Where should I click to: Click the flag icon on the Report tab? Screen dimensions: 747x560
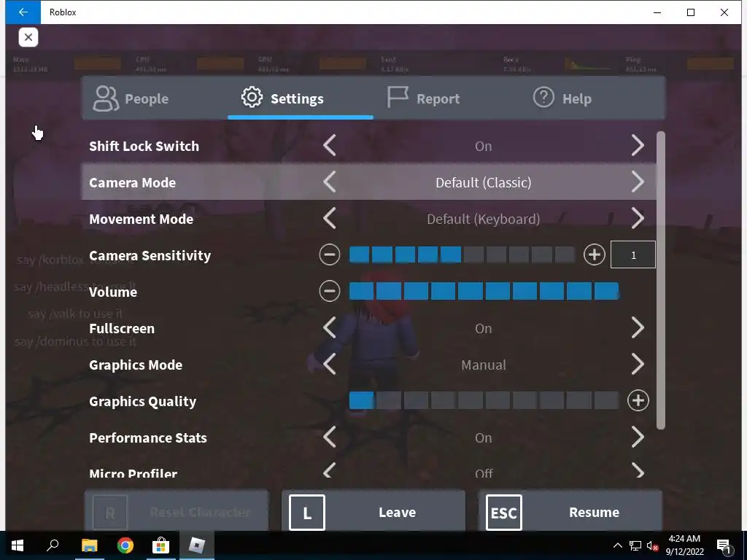(x=398, y=97)
